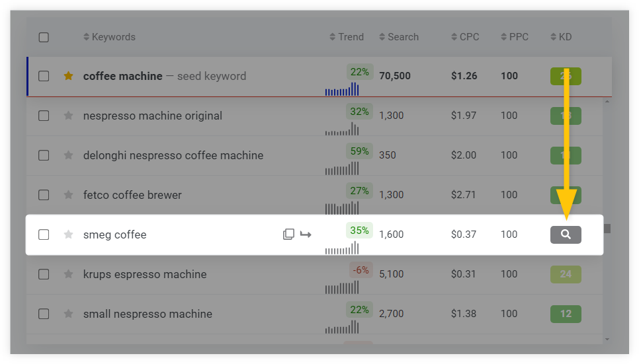The height and width of the screenshot is (364, 639).
Task: Click arrow icon next to smeg coffee
Action: [306, 234]
